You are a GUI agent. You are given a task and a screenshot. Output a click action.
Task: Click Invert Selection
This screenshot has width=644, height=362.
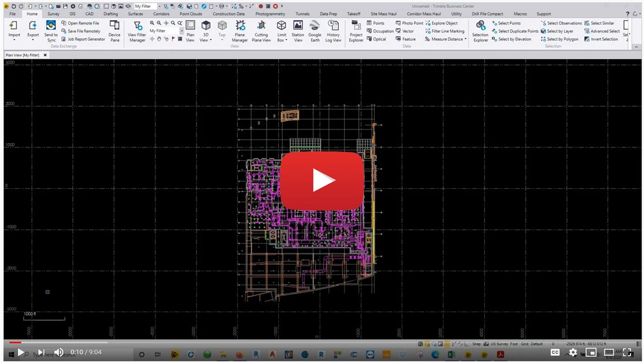pyautogui.click(x=601, y=40)
